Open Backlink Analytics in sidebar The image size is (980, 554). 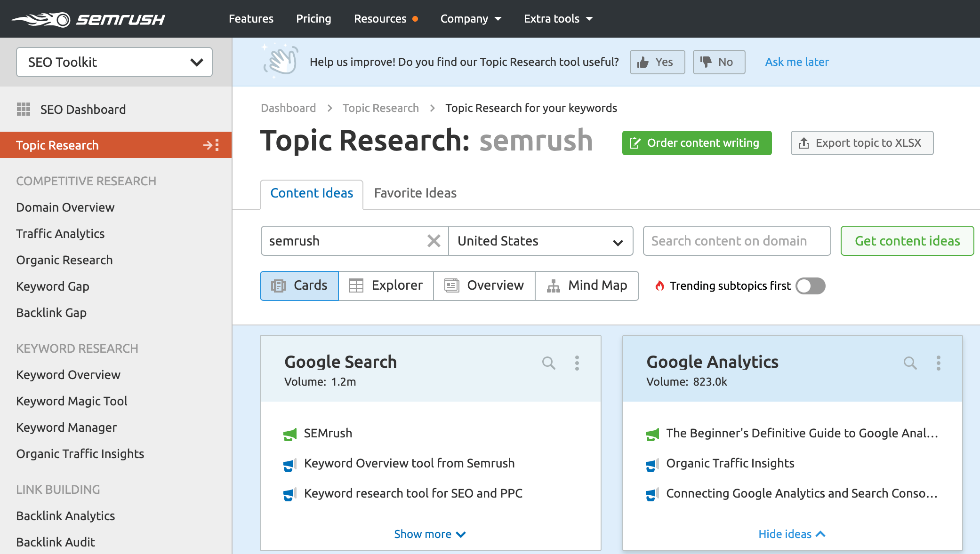point(65,516)
